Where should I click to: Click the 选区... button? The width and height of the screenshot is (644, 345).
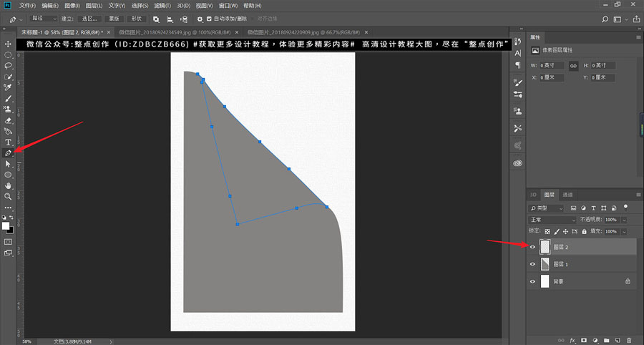pos(89,19)
